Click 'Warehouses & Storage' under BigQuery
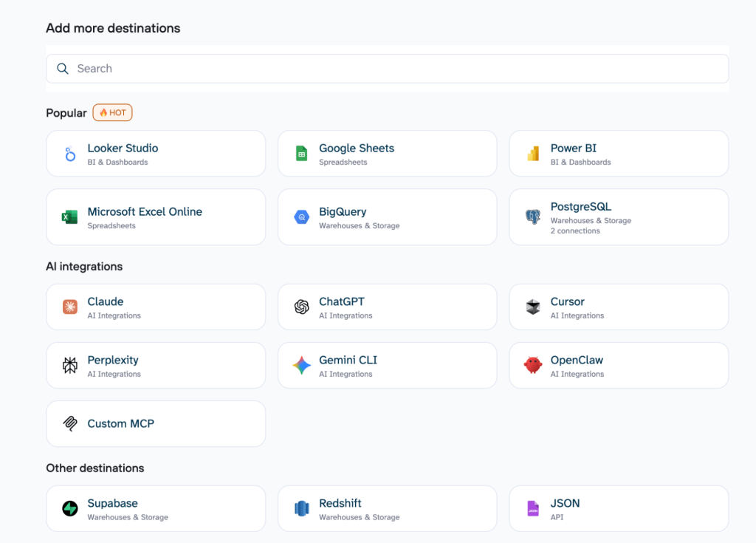The height and width of the screenshot is (543, 756). [x=360, y=226]
